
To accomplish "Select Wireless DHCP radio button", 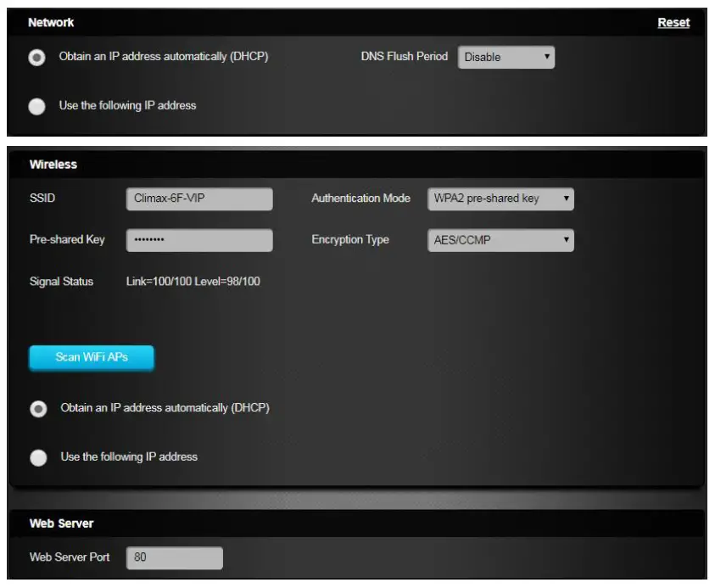I will (x=38, y=409).
